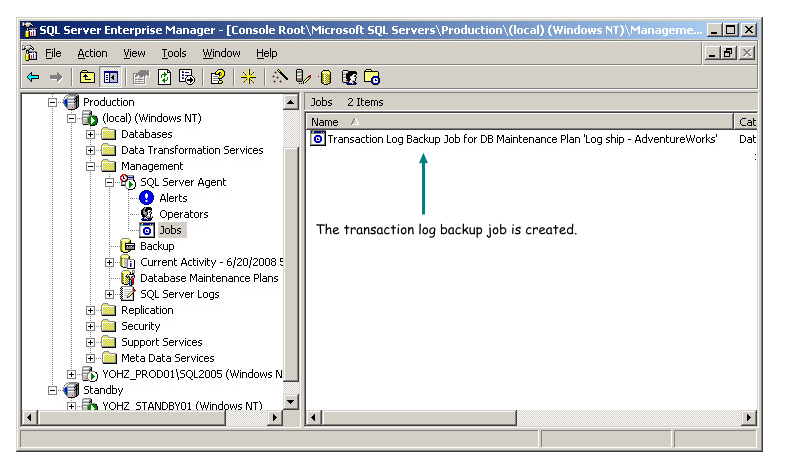Click the Export List toolbar icon
Viewport: 787px width, 464px height.
click(x=187, y=77)
